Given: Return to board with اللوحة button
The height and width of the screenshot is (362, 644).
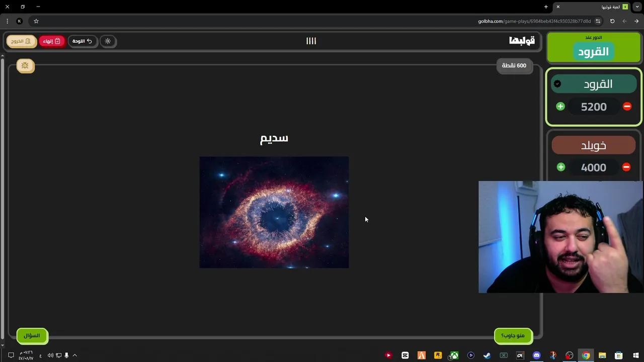Looking at the screenshot, I should pyautogui.click(x=83, y=41).
